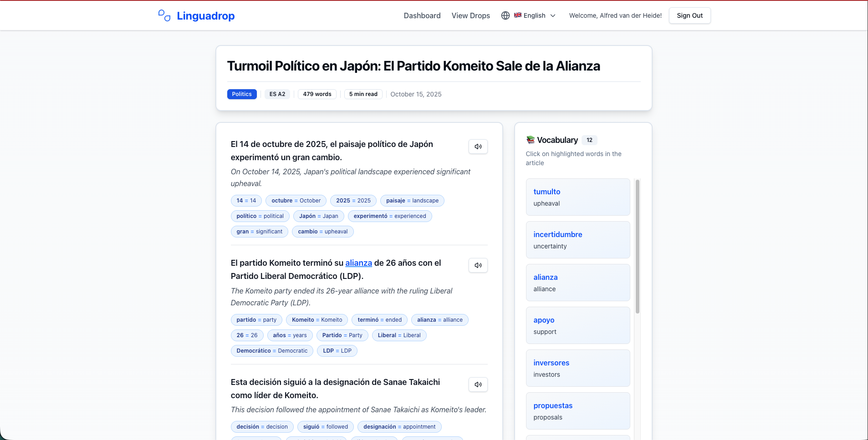Viewport: 868px width, 440px height.
Task: Click the Vocabulary count badge 12
Action: coord(589,140)
